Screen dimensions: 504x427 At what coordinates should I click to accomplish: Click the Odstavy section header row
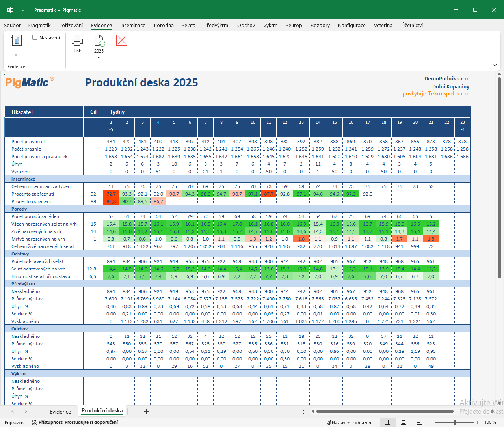pyautogui.click(x=238, y=254)
